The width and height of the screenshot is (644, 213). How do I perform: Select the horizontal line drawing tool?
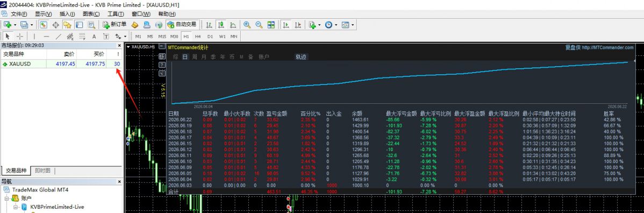(46, 36)
